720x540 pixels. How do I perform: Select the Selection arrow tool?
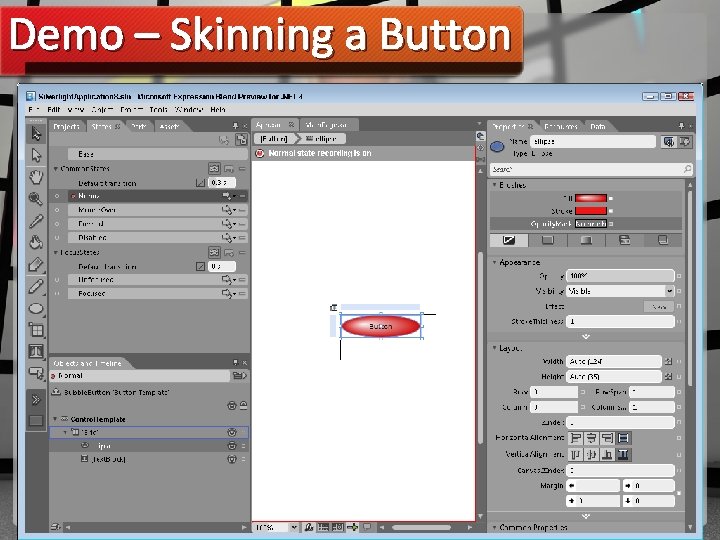click(36, 134)
